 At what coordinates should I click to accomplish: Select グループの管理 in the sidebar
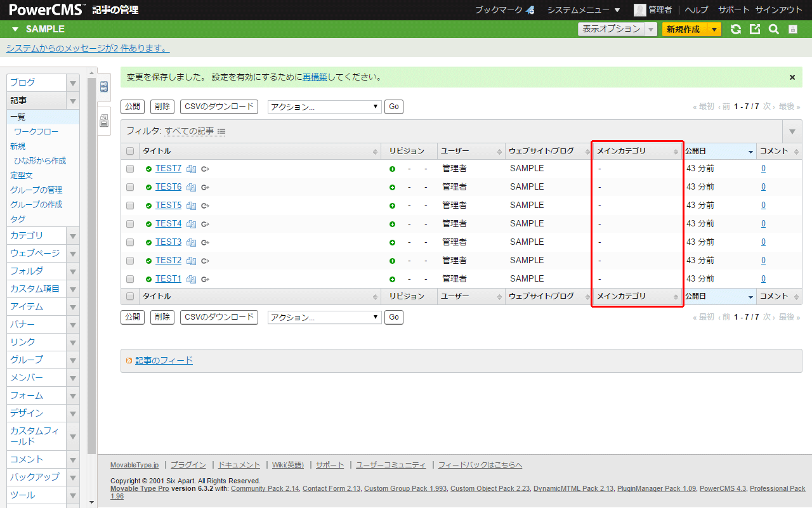click(x=36, y=190)
